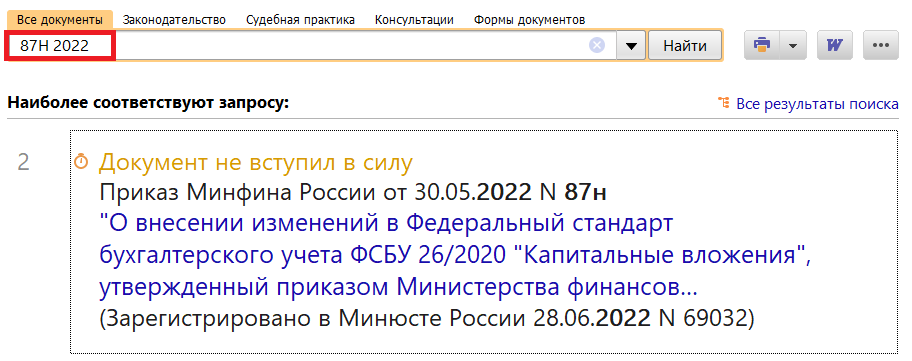
Task: Click the clock icon beside Документ не вступил в силу
Action: coord(81,162)
